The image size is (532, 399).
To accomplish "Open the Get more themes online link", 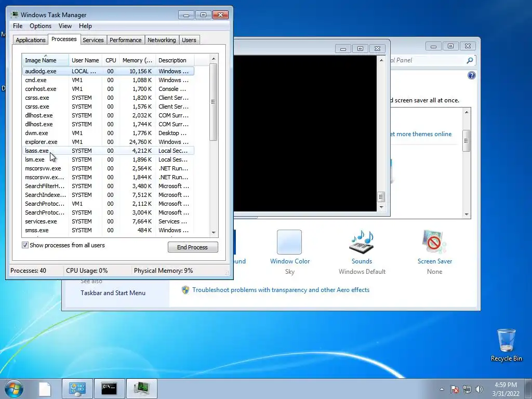I will (x=421, y=134).
